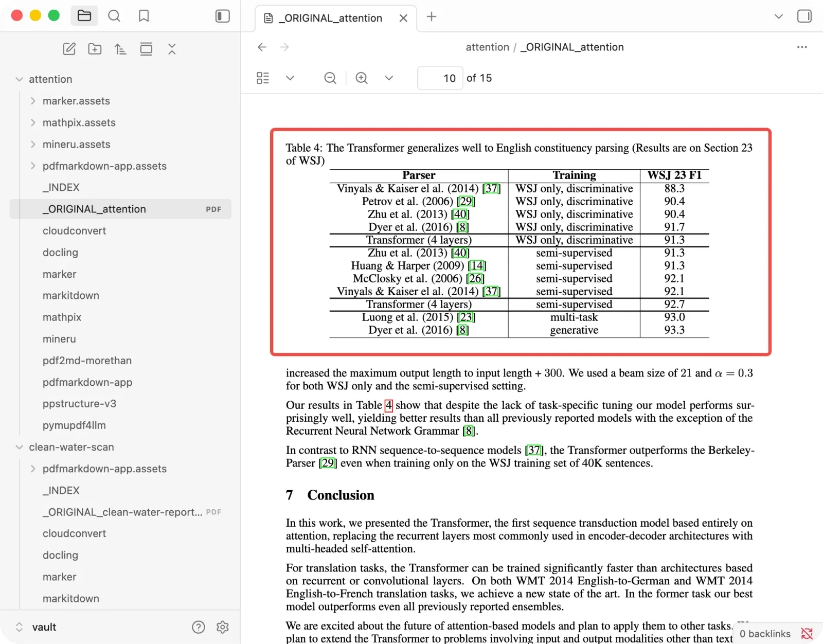The image size is (823, 644).
Task: Collapse the clean-water-scan folder
Action: [x=19, y=447]
